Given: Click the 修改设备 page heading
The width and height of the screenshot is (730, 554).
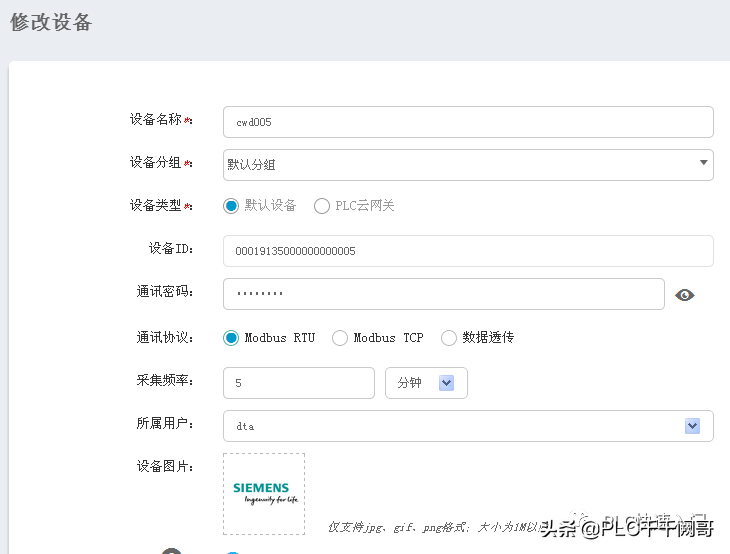Looking at the screenshot, I should coord(51,22).
